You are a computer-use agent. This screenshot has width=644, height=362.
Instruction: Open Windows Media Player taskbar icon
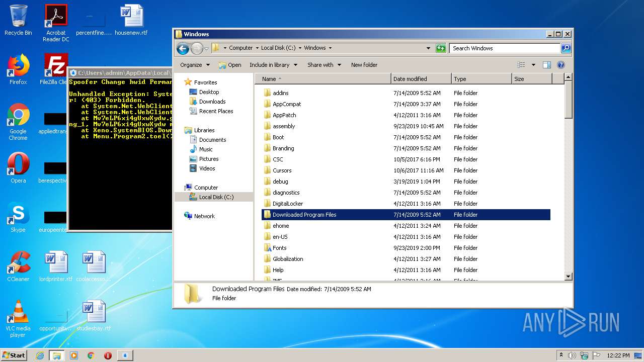click(x=74, y=355)
